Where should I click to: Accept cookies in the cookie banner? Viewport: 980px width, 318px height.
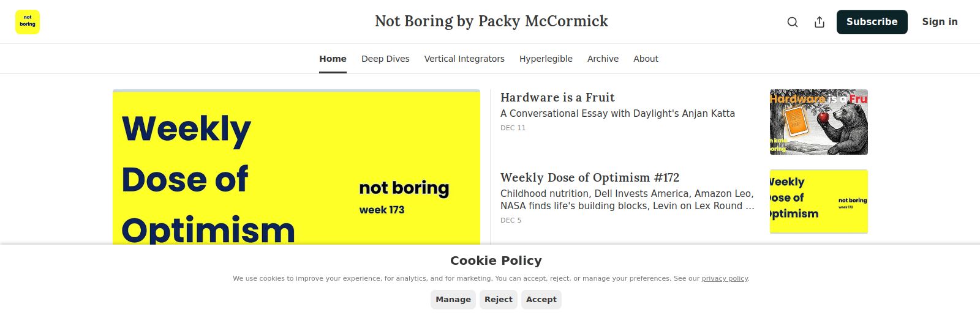click(x=541, y=300)
